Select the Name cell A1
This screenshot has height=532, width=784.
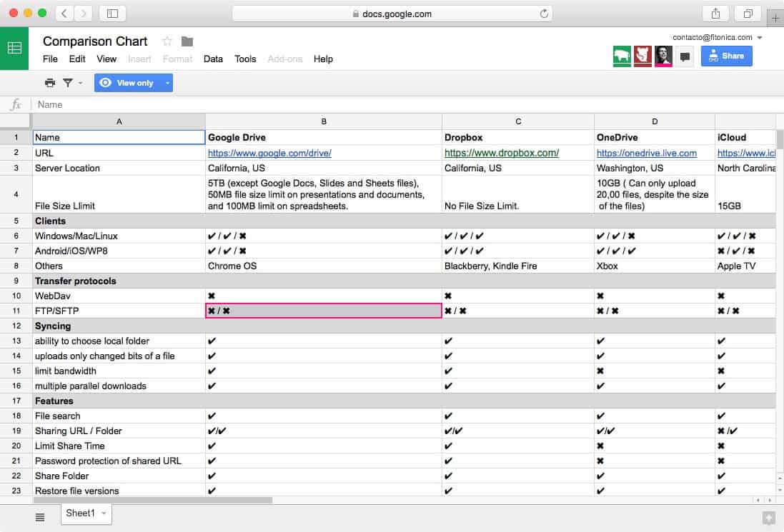119,137
